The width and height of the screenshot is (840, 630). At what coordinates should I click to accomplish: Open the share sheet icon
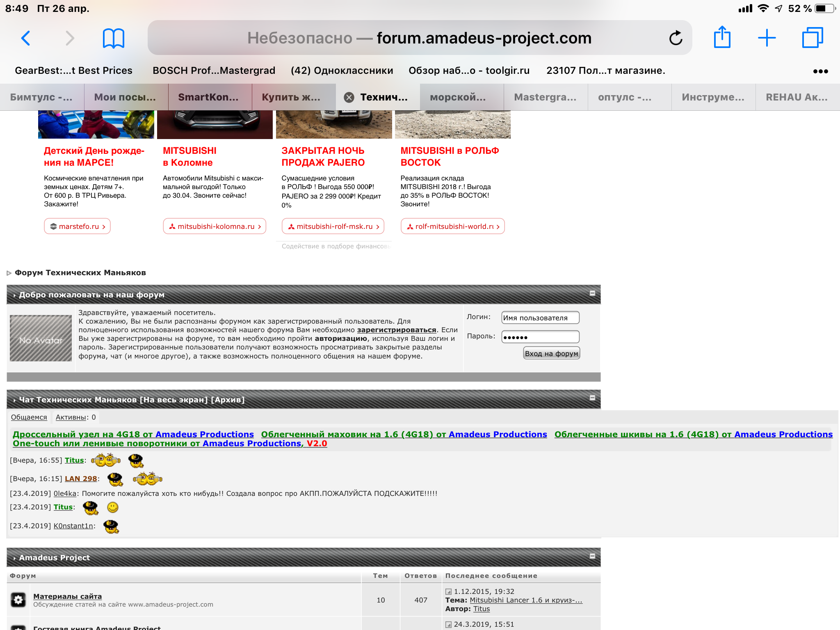pyautogui.click(x=722, y=37)
